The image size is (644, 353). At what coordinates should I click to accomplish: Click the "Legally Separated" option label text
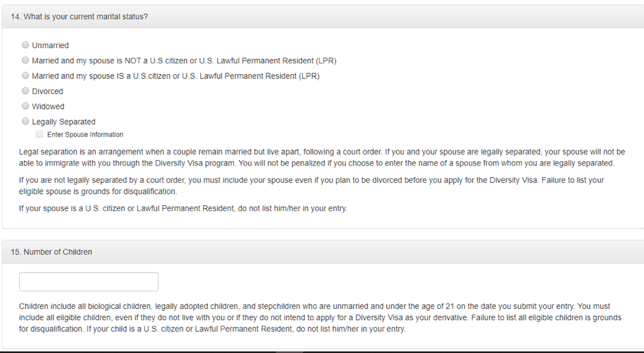coord(64,122)
